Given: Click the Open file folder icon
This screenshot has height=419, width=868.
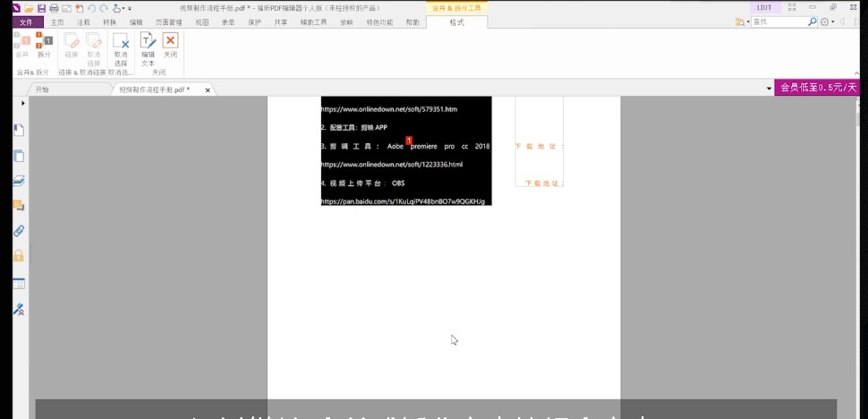Looking at the screenshot, I should (29, 8).
